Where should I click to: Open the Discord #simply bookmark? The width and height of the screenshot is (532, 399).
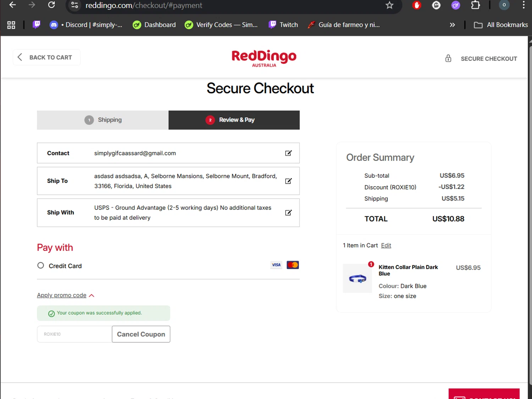click(86, 25)
